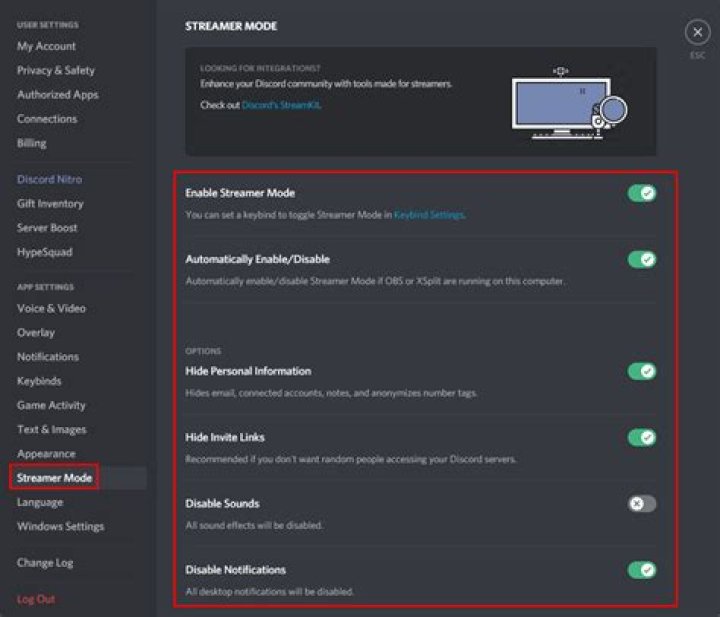This screenshot has height=617, width=720.
Task: Go to Appearance settings
Action: [x=46, y=454]
